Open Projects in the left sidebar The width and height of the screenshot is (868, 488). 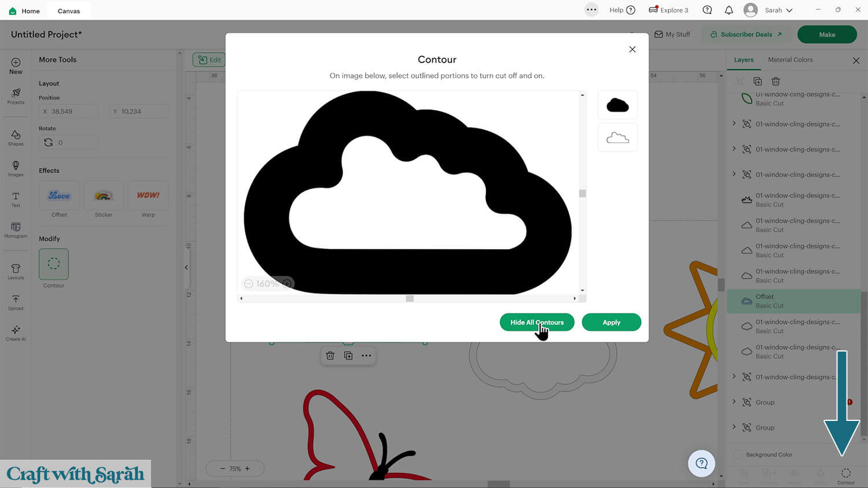[x=16, y=97]
